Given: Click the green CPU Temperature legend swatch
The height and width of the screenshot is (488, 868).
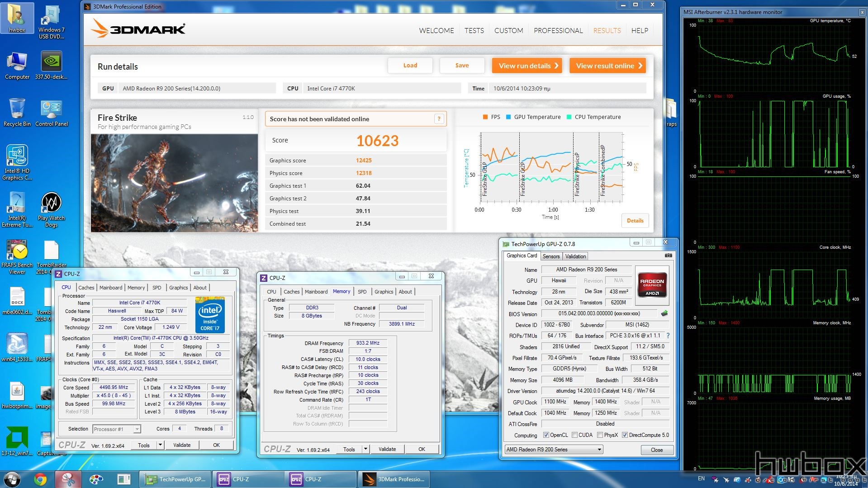Looking at the screenshot, I should (569, 117).
